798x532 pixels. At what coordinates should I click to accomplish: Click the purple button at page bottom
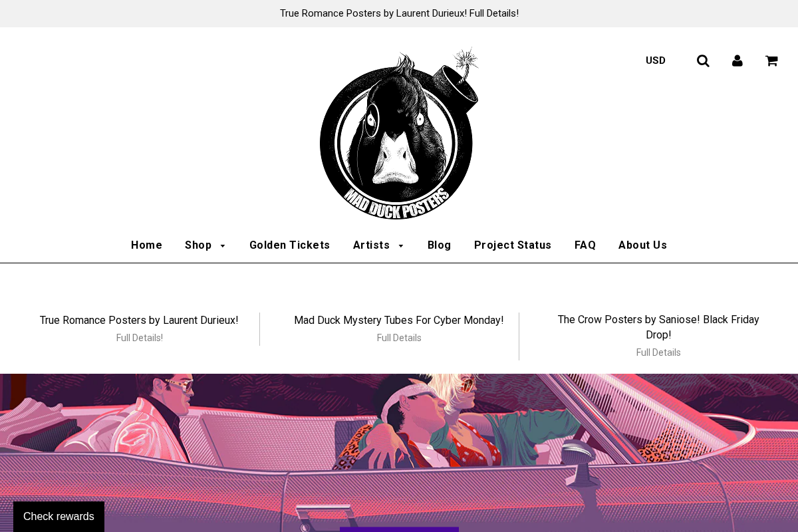tap(399, 530)
